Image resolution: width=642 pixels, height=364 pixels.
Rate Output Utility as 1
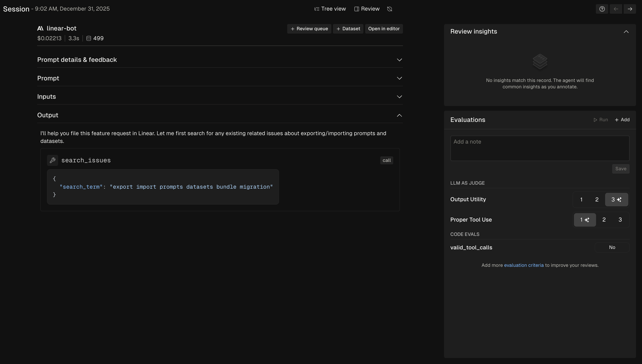pos(581,199)
